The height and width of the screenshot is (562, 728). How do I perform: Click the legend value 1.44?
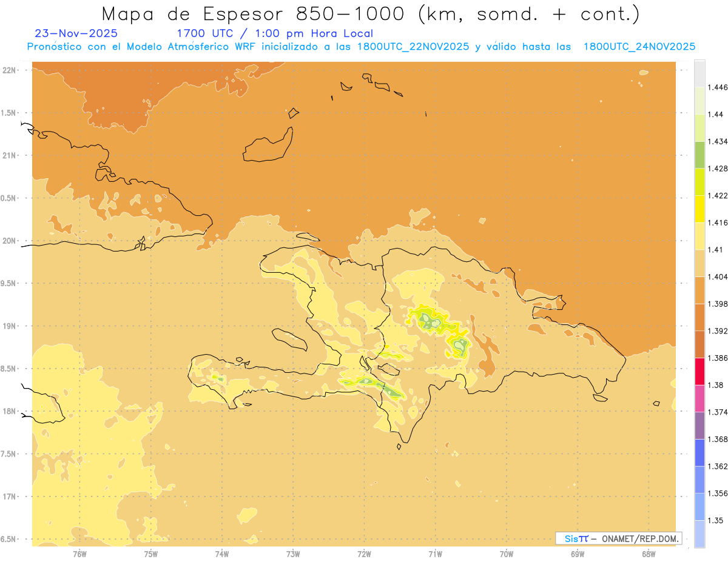pyautogui.click(x=716, y=114)
